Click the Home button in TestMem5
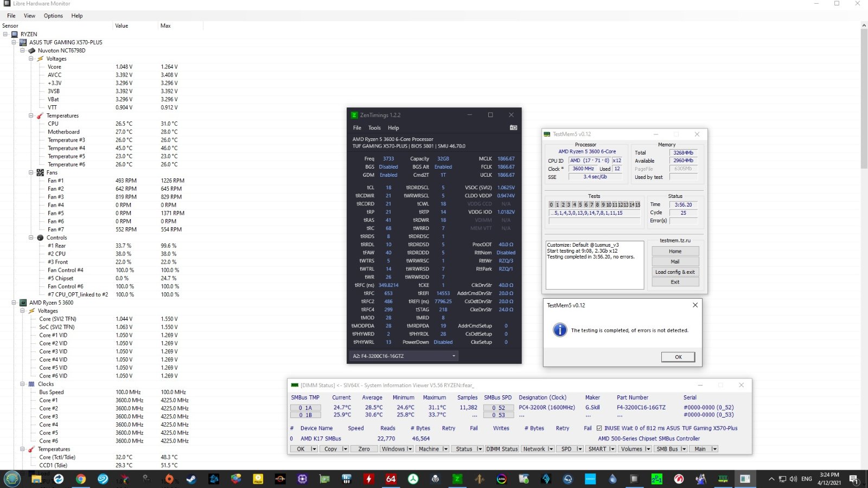Image resolution: width=868 pixels, height=488 pixels. pyautogui.click(x=675, y=251)
